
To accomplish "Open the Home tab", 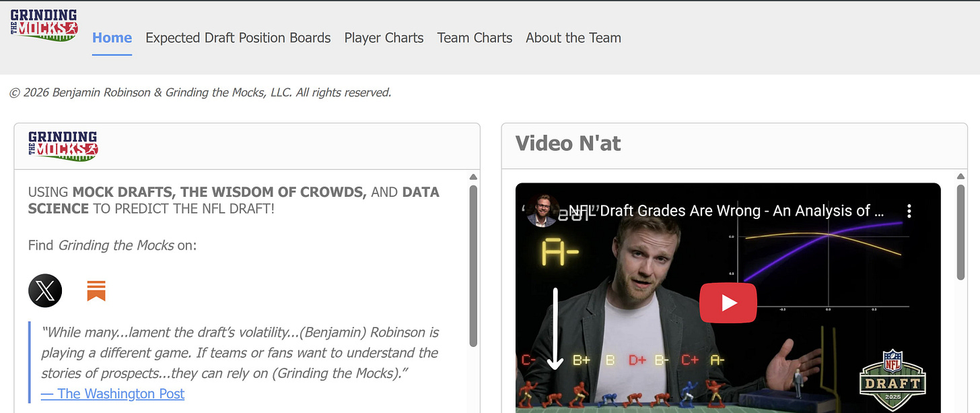I will pos(112,38).
